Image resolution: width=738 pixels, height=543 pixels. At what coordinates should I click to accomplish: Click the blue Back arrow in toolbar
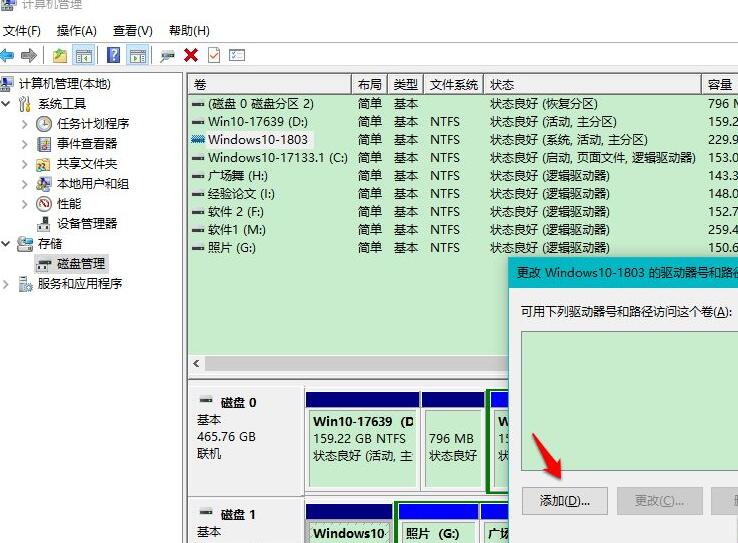8,55
